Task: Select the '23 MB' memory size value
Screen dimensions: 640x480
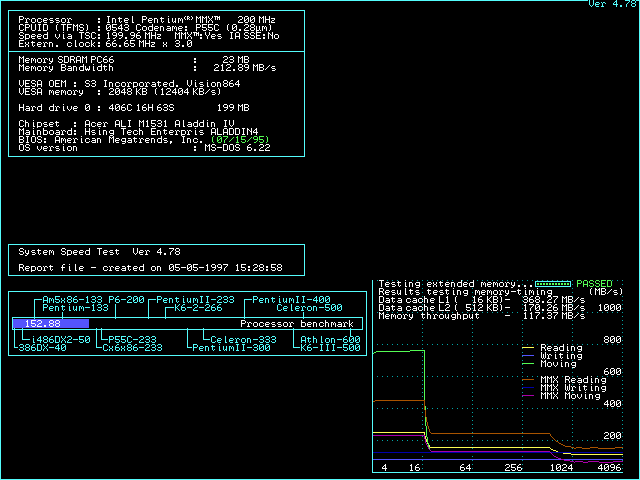Action: pos(236,60)
